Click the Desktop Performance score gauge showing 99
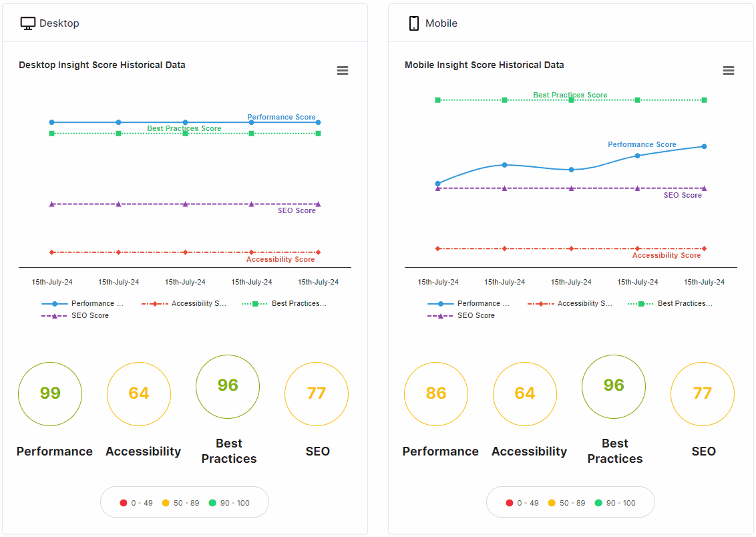 [x=49, y=393]
